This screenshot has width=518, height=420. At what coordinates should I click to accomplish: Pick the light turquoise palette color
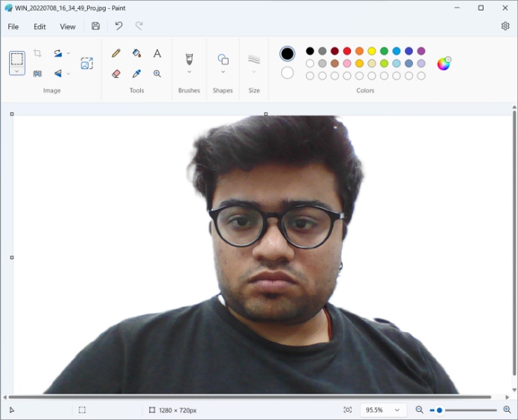[397, 63]
